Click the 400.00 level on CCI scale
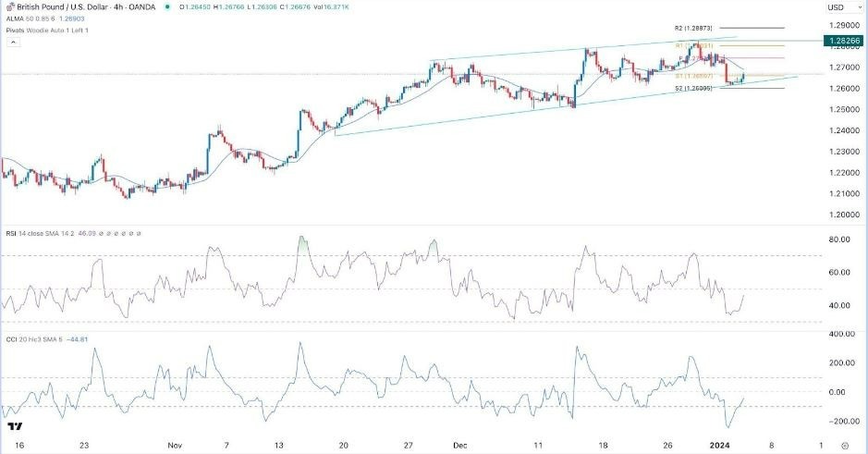The image size is (868, 454). pyautogui.click(x=841, y=334)
